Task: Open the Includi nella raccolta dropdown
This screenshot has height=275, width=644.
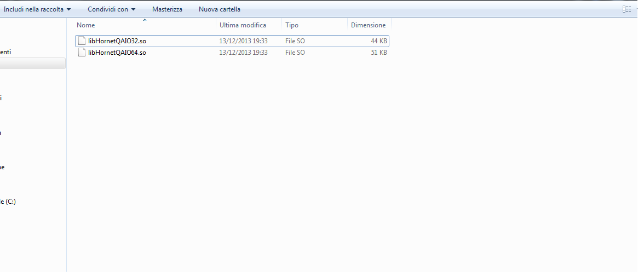Action: pyautogui.click(x=37, y=9)
